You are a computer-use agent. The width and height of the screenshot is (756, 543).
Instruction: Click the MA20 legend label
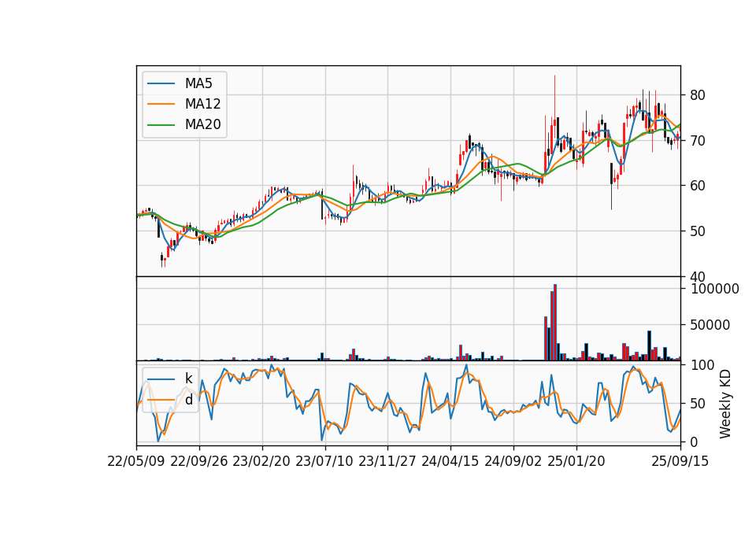(203, 124)
